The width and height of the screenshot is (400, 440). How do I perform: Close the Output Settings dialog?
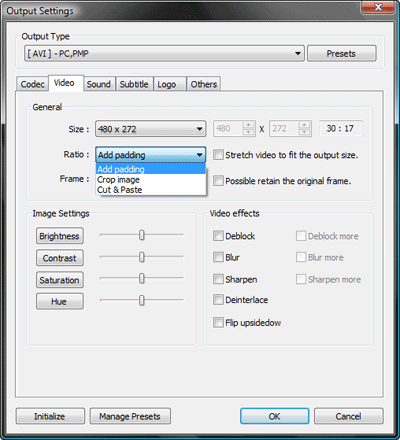377,7
